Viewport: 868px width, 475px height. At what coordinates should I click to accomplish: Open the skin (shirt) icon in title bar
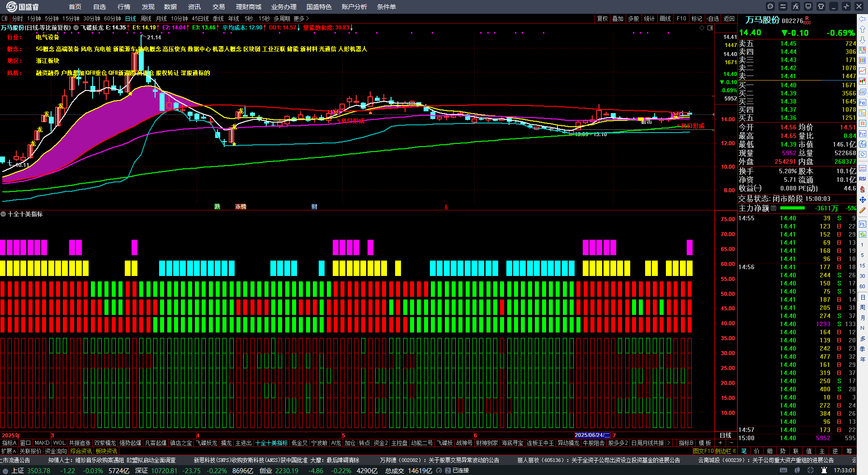tap(821, 6)
